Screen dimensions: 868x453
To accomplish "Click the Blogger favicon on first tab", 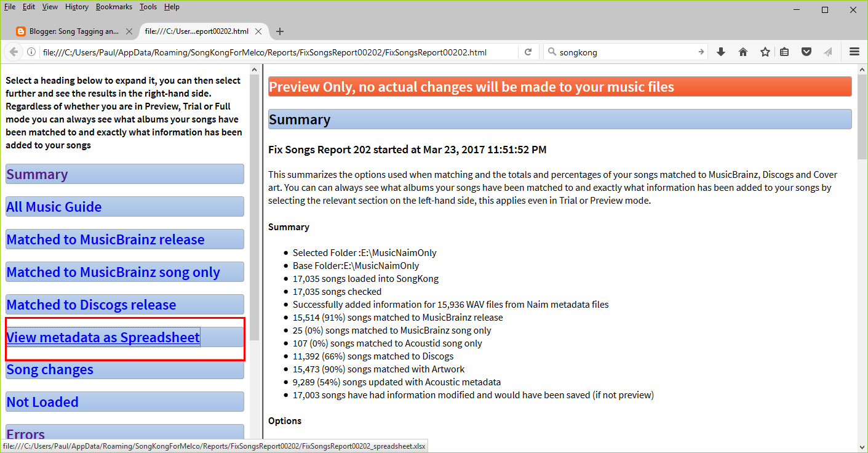I will click(x=21, y=31).
